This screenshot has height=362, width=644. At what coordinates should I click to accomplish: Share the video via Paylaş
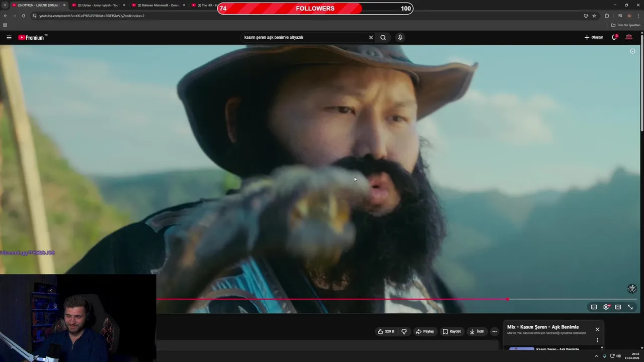click(x=425, y=331)
